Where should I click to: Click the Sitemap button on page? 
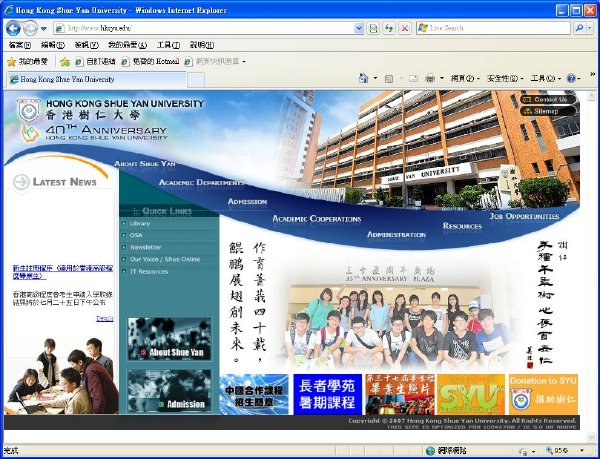548,111
